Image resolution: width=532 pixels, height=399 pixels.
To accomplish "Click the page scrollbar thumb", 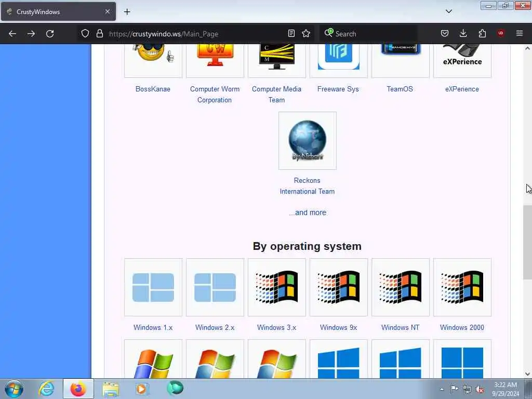I will pos(527,242).
